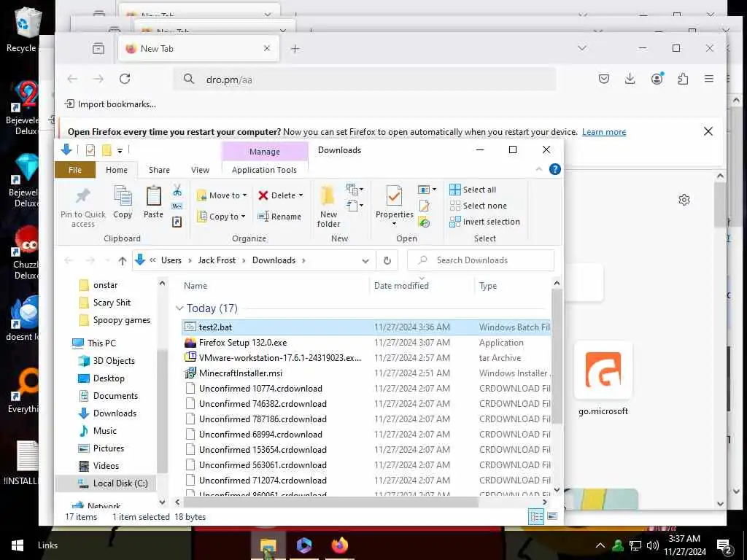Open New item dropdown in ribbon
Screen dimensions: 747x560
pyautogui.click(x=355, y=190)
